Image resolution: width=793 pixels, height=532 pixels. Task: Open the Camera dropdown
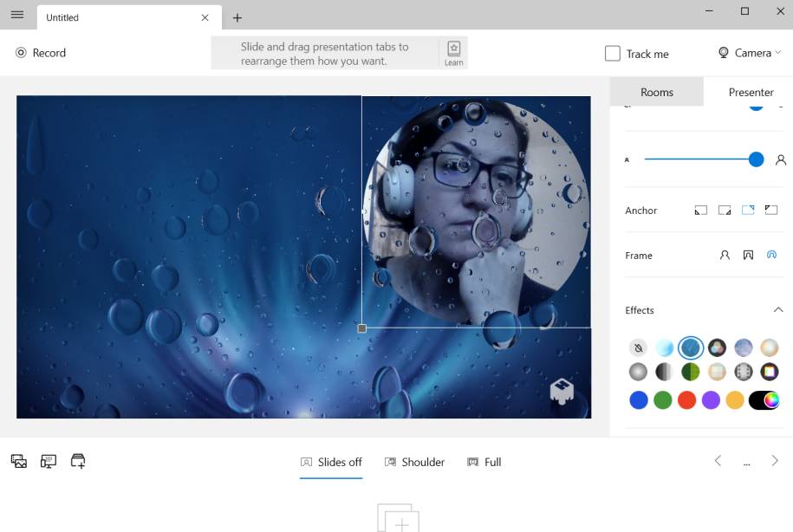(749, 53)
